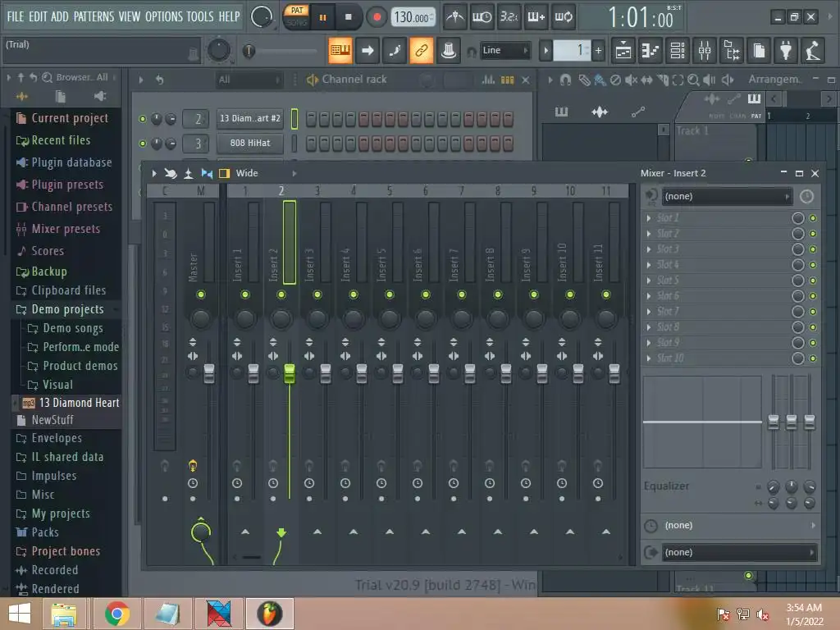Open the Plugin picker plug icon

point(786,51)
